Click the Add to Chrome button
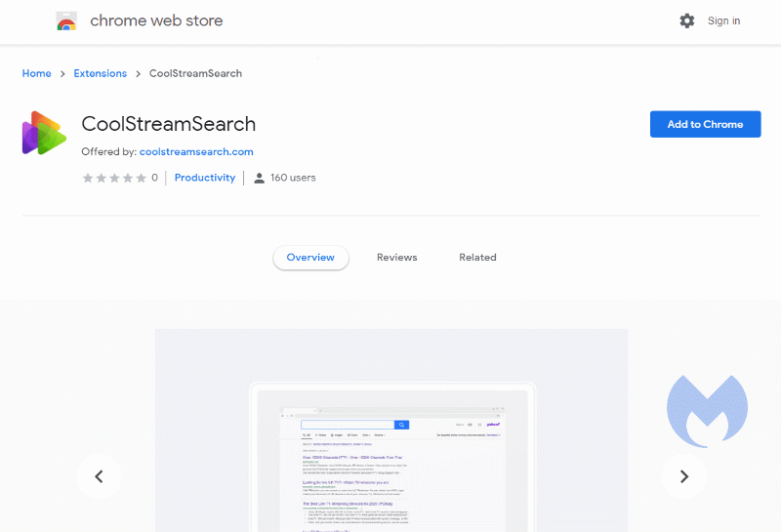The width and height of the screenshot is (781, 532). pyautogui.click(x=705, y=124)
